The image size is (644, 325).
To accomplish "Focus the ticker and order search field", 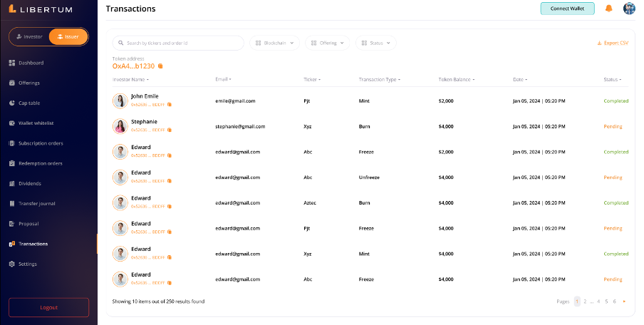I will [x=182, y=43].
